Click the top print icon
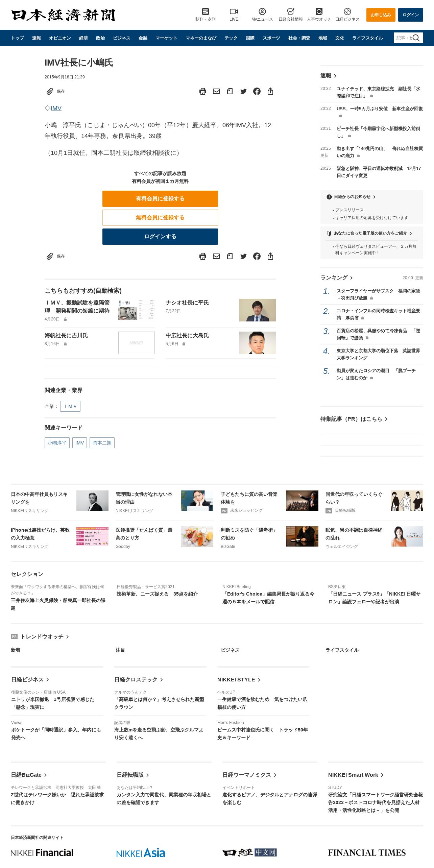The height and width of the screenshot is (868, 434). (203, 91)
